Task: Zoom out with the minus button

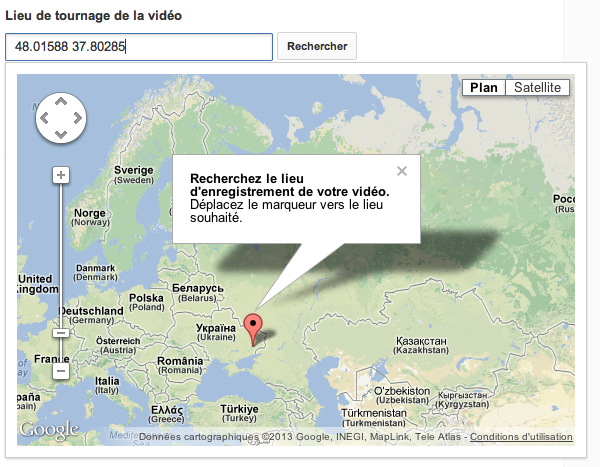Action: [x=61, y=371]
